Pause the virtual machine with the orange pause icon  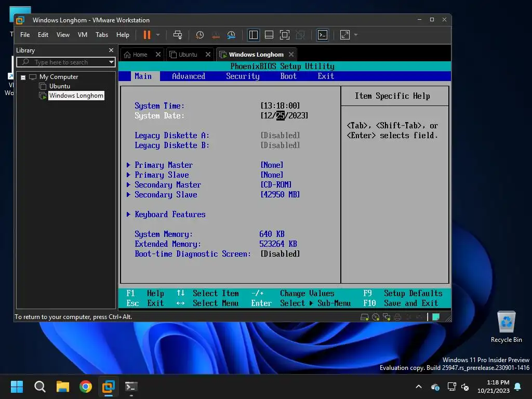[147, 35]
